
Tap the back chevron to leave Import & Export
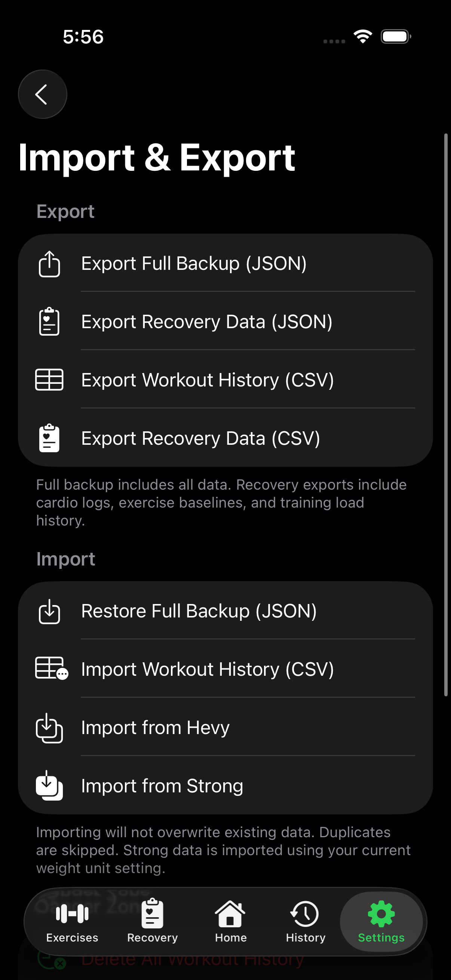42,94
